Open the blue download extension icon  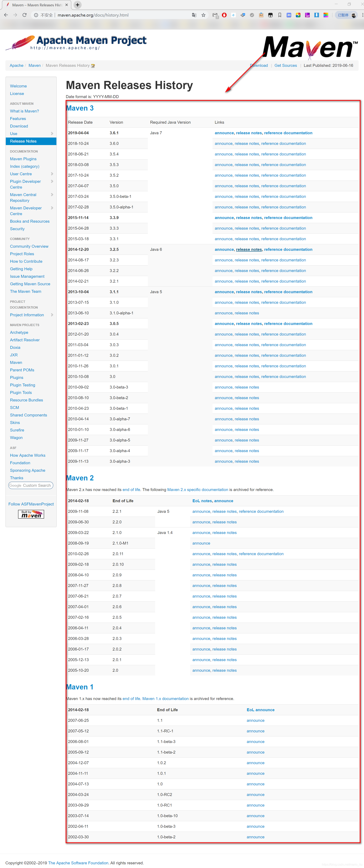click(x=316, y=15)
